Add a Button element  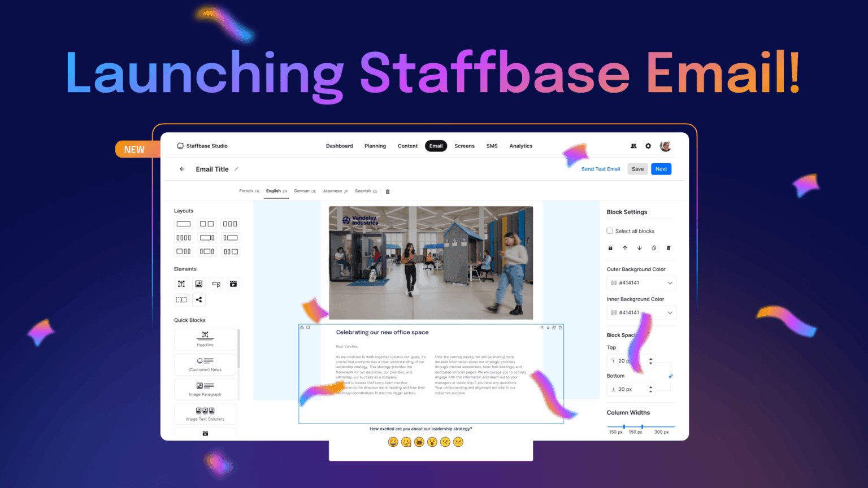[x=216, y=284]
